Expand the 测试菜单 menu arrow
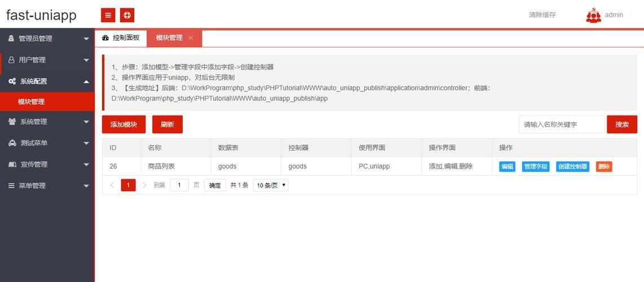Viewport: 644px width, 282px height. tap(86, 143)
